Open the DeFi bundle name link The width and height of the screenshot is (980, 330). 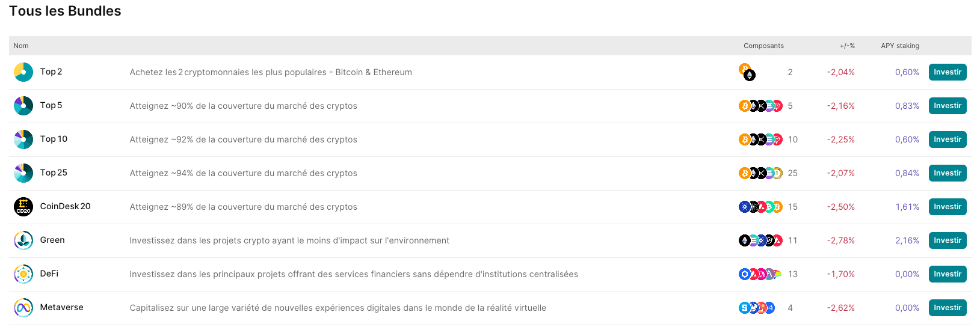[49, 273]
